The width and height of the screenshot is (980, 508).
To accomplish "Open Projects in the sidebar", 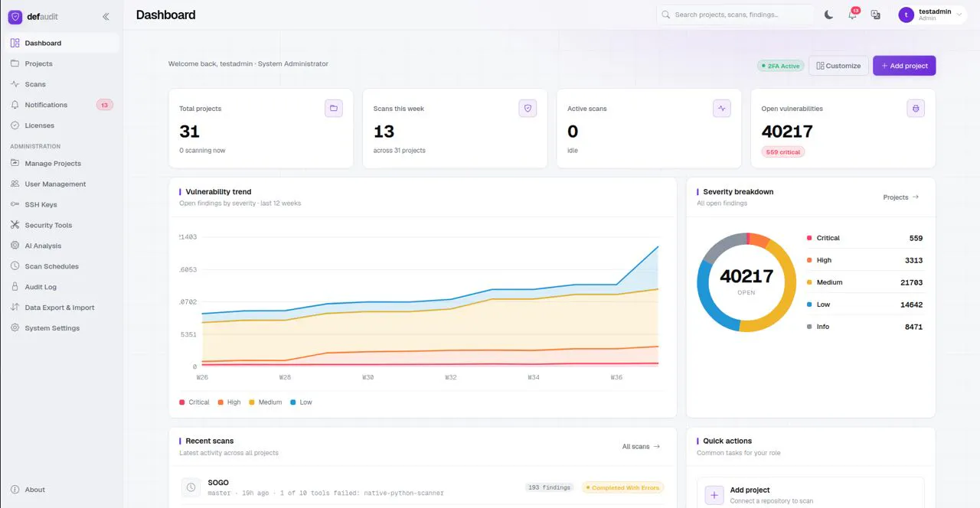I will [62, 63].
